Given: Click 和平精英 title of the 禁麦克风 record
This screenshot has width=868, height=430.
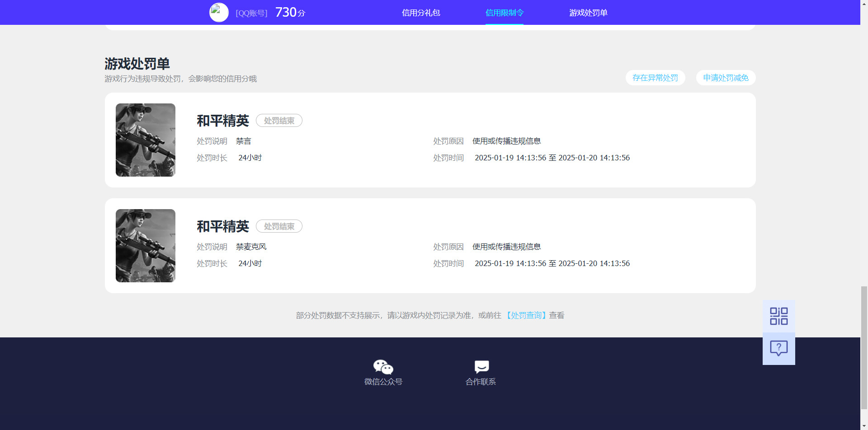Looking at the screenshot, I should (x=223, y=226).
